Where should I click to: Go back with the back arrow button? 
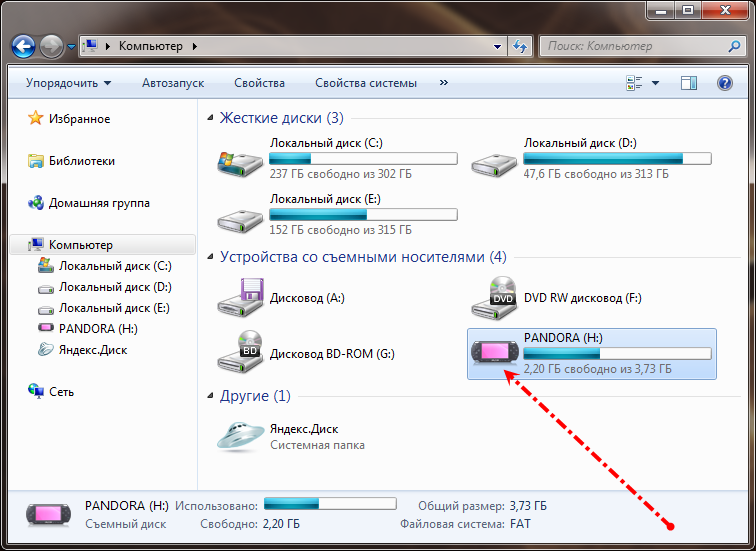25,46
